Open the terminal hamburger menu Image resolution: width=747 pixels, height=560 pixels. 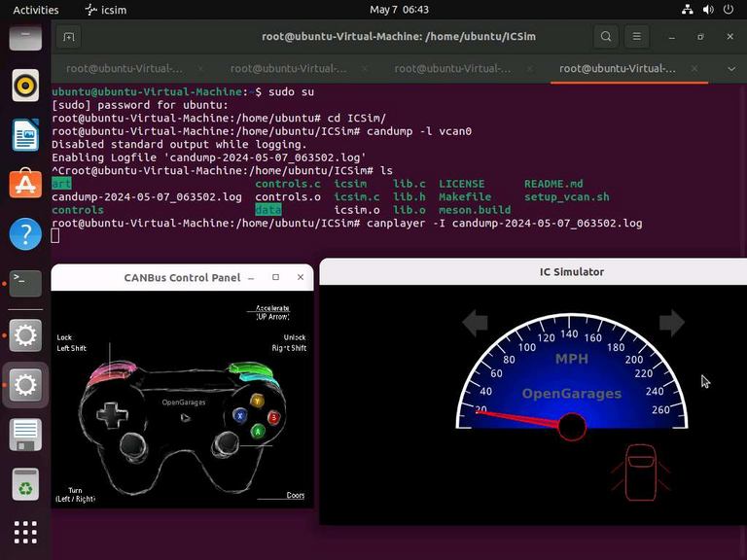tap(636, 37)
